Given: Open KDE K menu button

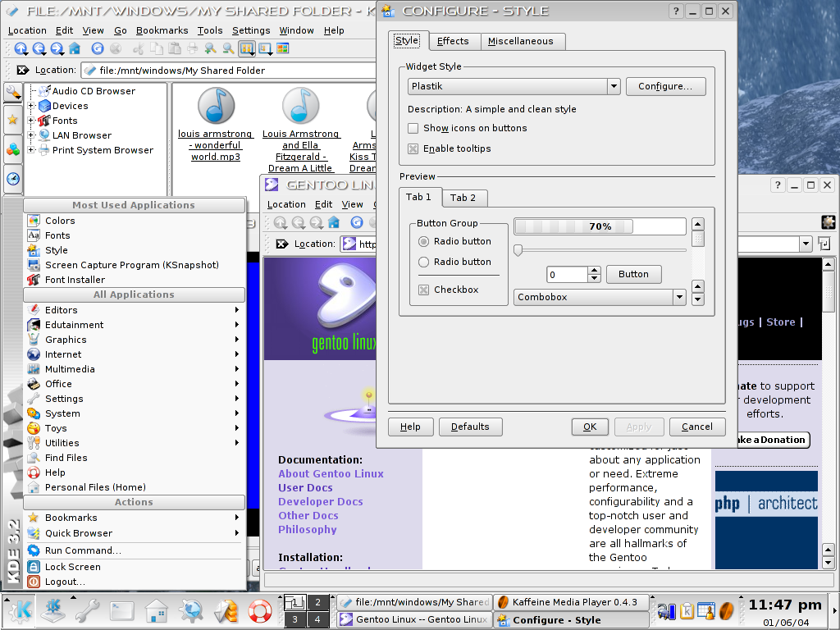Looking at the screenshot, I should pos(20,610).
